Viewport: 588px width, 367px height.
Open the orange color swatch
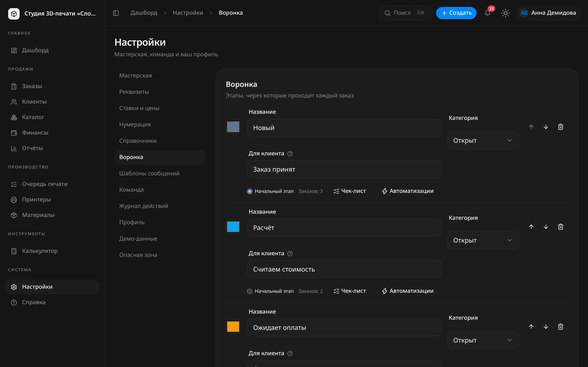coord(233,327)
